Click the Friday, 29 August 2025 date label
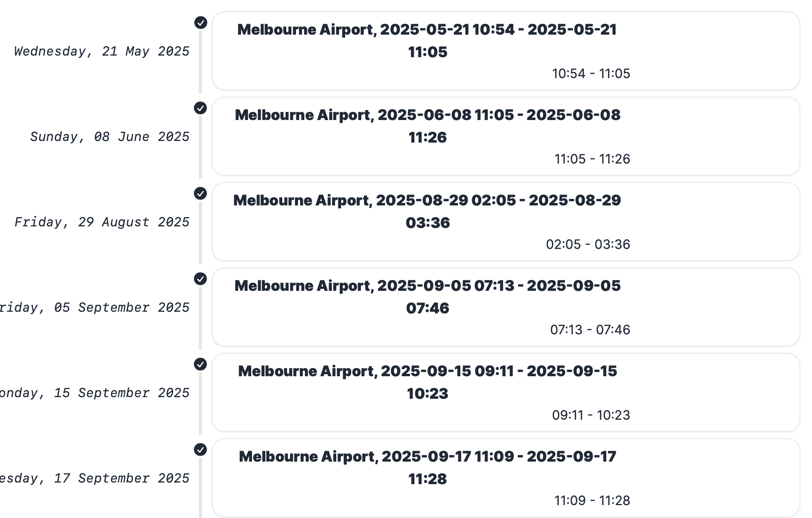This screenshot has width=812, height=518. 102,222
